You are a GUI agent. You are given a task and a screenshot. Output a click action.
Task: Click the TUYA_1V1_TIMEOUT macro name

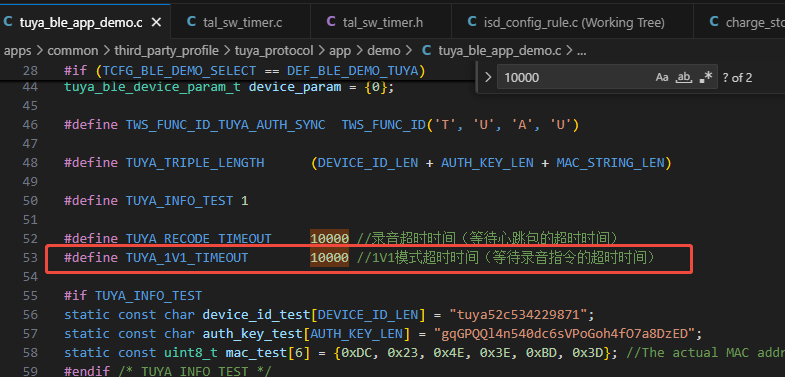[x=187, y=258]
